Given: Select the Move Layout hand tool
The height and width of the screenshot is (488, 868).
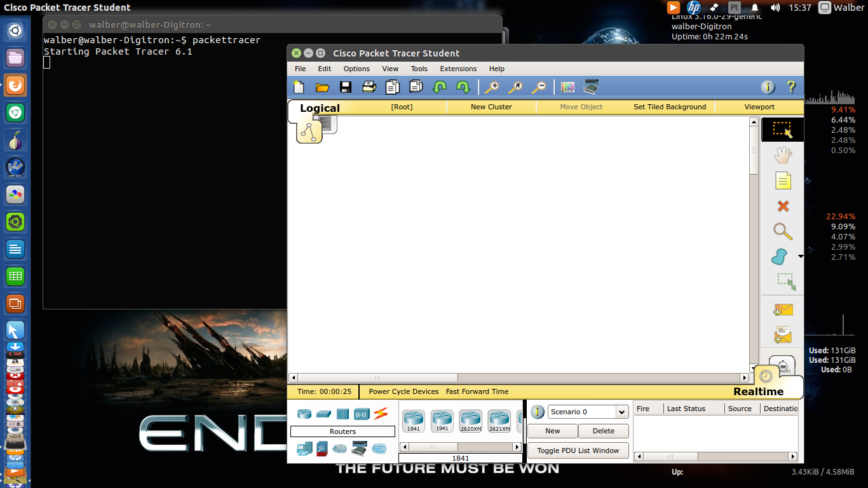Looking at the screenshot, I should pyautogui.click(x=783, y=155).
